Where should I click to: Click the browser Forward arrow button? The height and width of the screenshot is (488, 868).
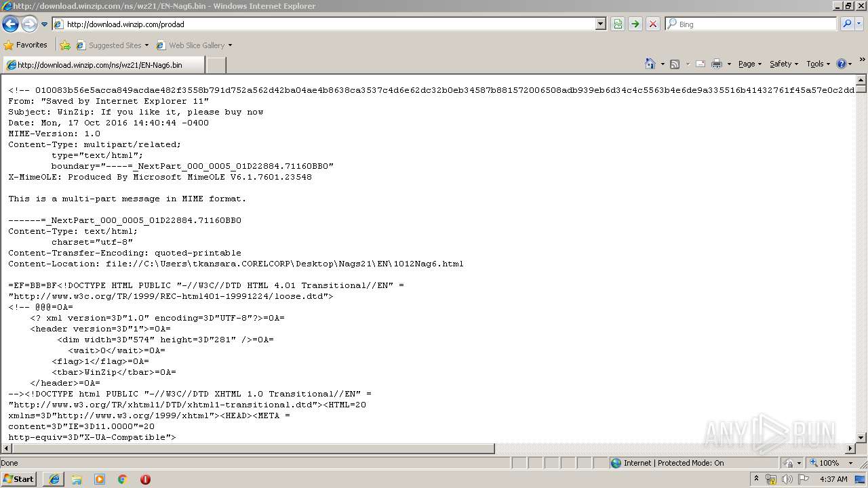click(x=29, y=24)
